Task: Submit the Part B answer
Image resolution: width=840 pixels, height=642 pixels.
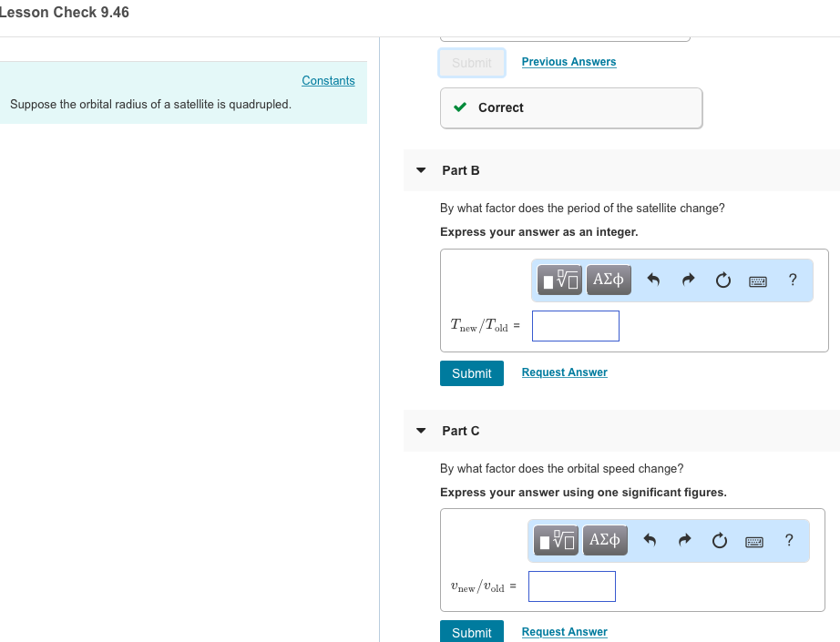Action: [x=471, y=373]
